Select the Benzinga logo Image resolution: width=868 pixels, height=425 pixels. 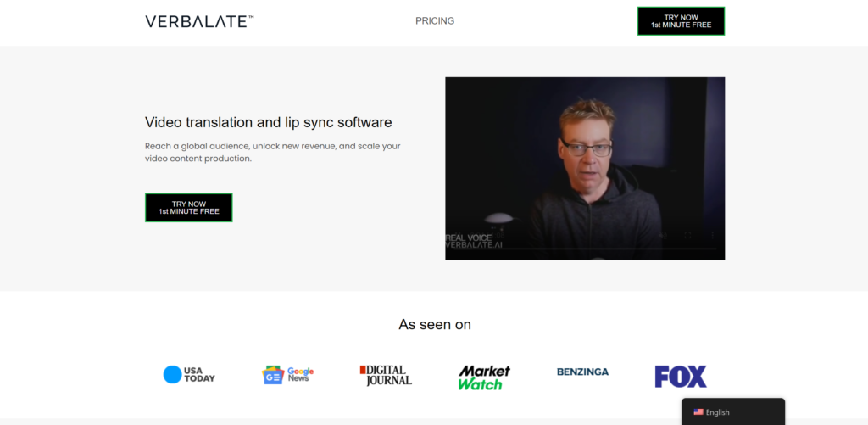(582, 372)
